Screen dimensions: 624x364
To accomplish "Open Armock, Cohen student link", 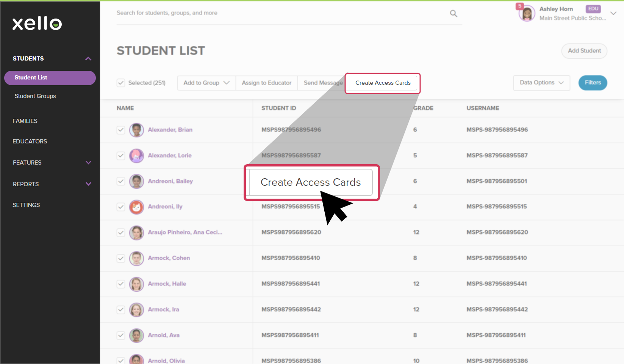I will pos(169,258).
